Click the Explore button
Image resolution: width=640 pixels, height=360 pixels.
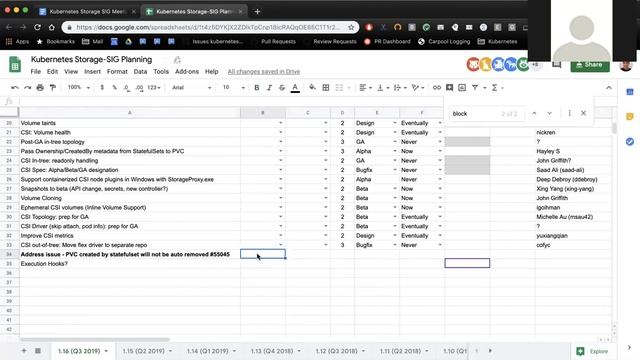point(593,351)
